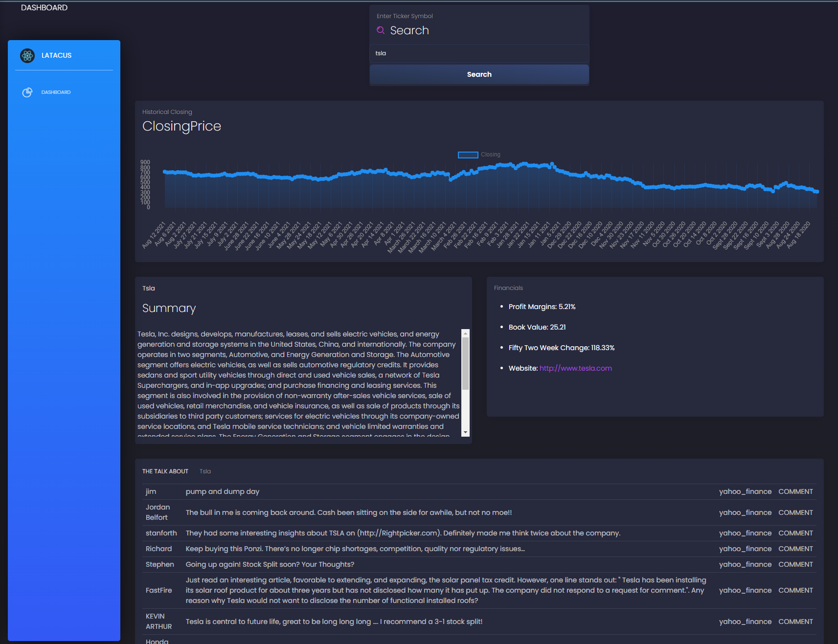Click the Aug 12 2021 x-axis label

154,235
